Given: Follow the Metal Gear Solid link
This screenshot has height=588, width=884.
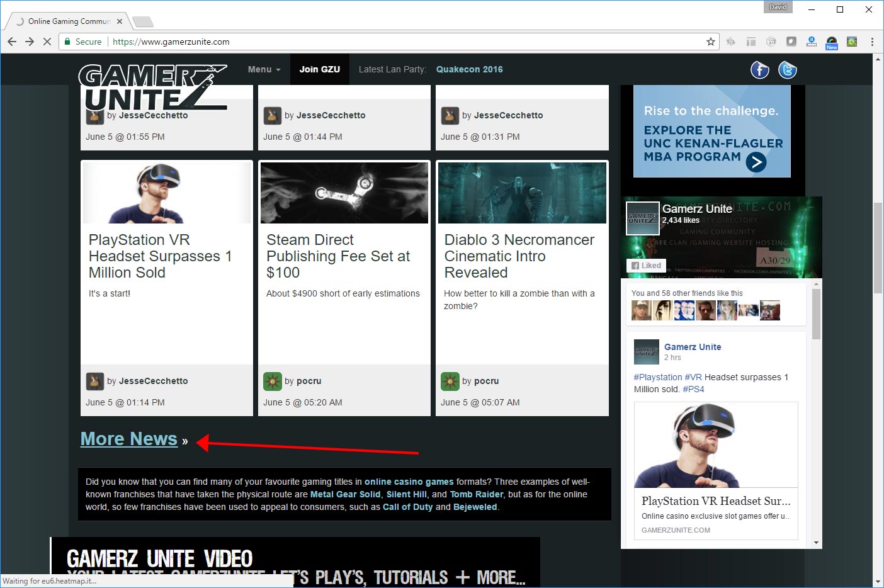Looking at the screenshot, I should click(x=346, y=494).
